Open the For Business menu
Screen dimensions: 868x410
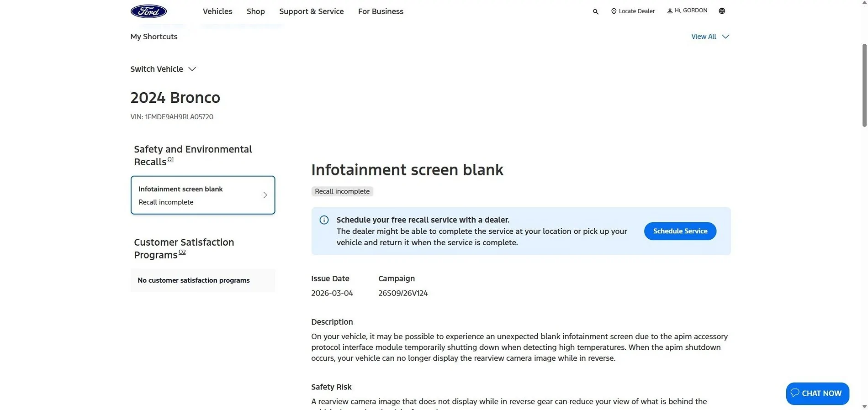coord(381,11)
